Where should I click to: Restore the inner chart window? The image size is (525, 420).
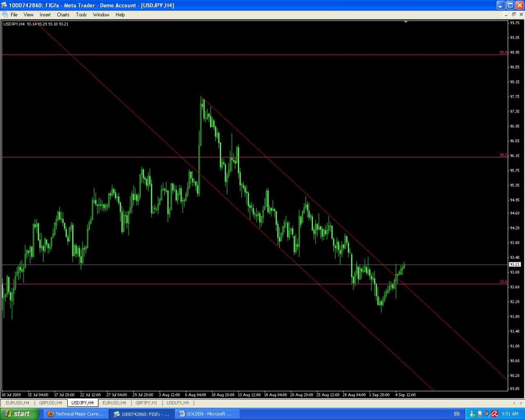click(x=513, y=15)
